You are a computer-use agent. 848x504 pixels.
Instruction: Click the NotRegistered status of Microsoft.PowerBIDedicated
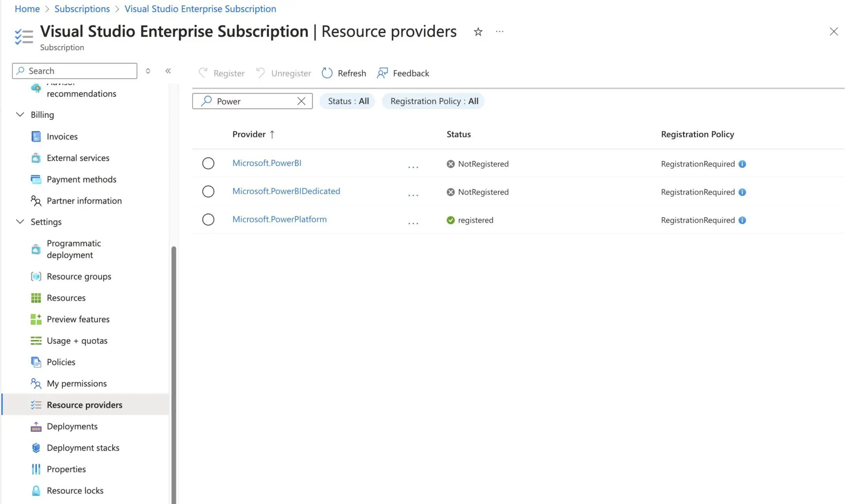point(477,192)
